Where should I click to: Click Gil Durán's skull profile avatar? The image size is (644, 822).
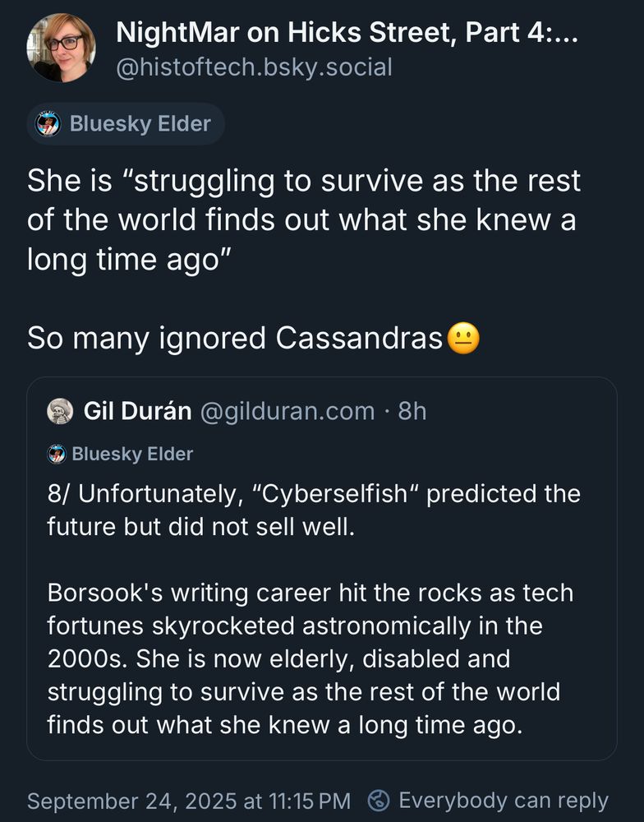tap(60, 411)
